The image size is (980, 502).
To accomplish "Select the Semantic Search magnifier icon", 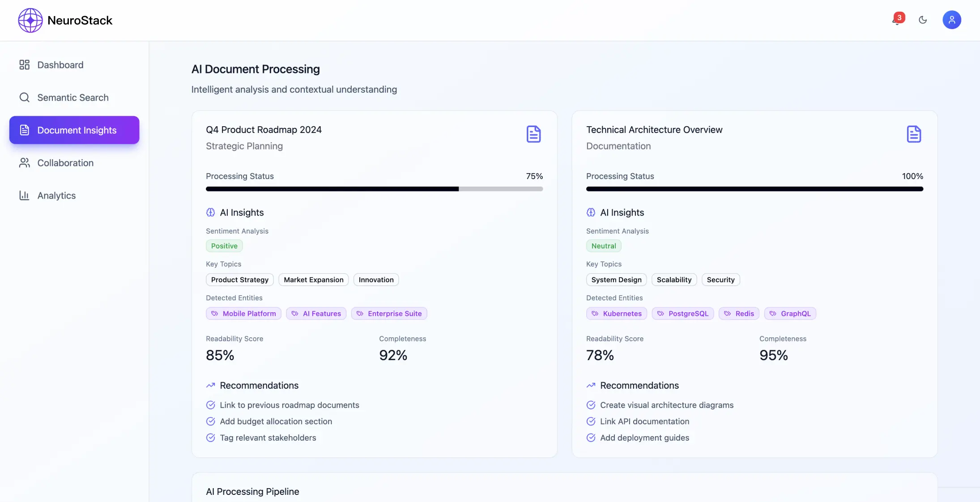I will [x=25, y=97].
